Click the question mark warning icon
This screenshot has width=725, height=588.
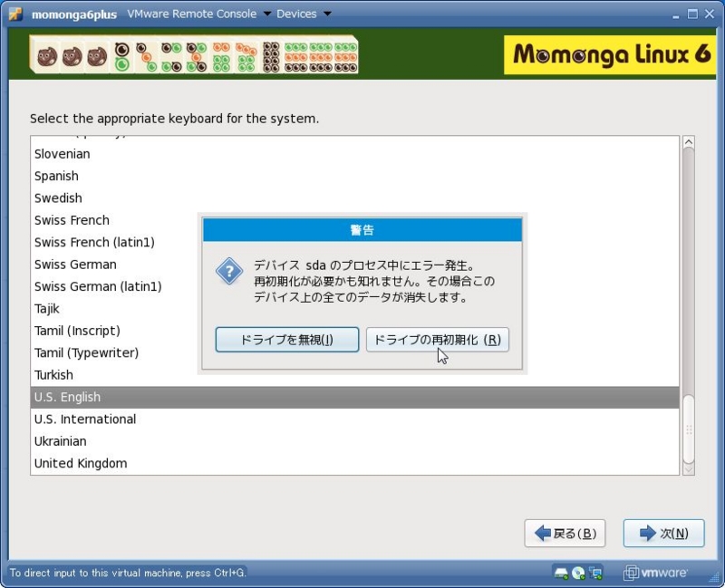(229, 271)
